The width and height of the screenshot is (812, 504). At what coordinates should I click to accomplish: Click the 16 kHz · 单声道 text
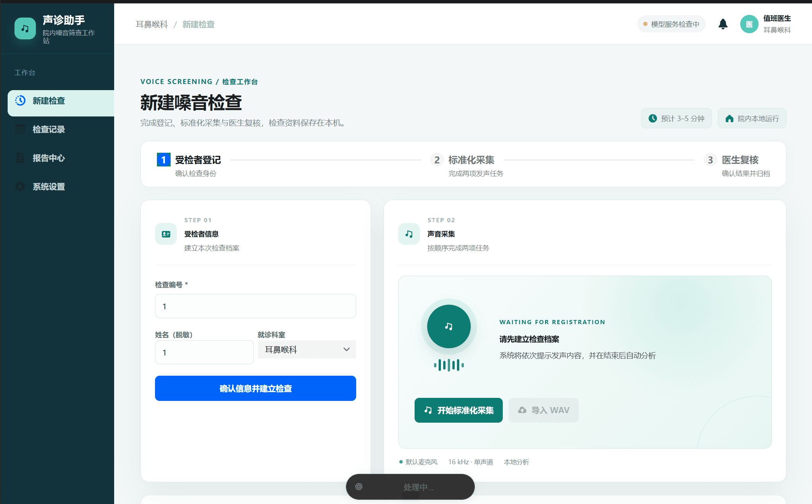coord(471,462)
